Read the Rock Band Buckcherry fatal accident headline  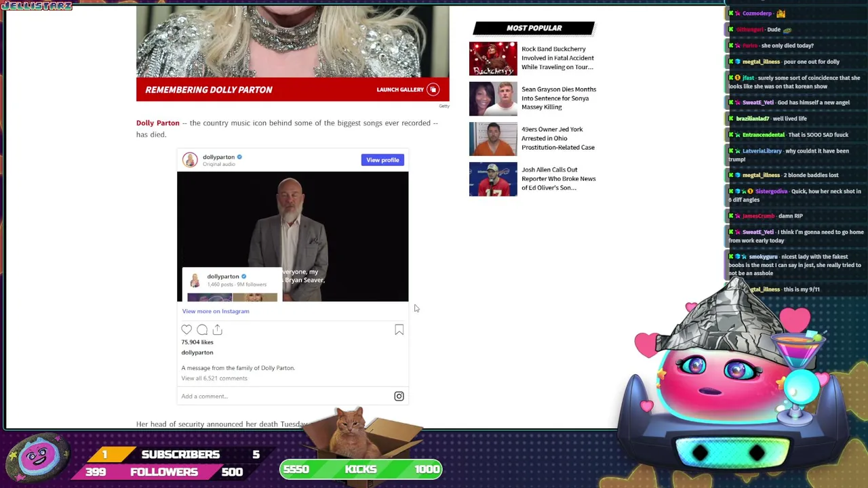[557, 58]
